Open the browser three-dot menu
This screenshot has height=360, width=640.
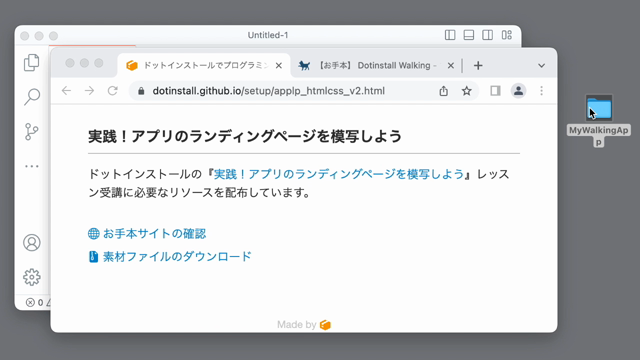coord(542,91)
